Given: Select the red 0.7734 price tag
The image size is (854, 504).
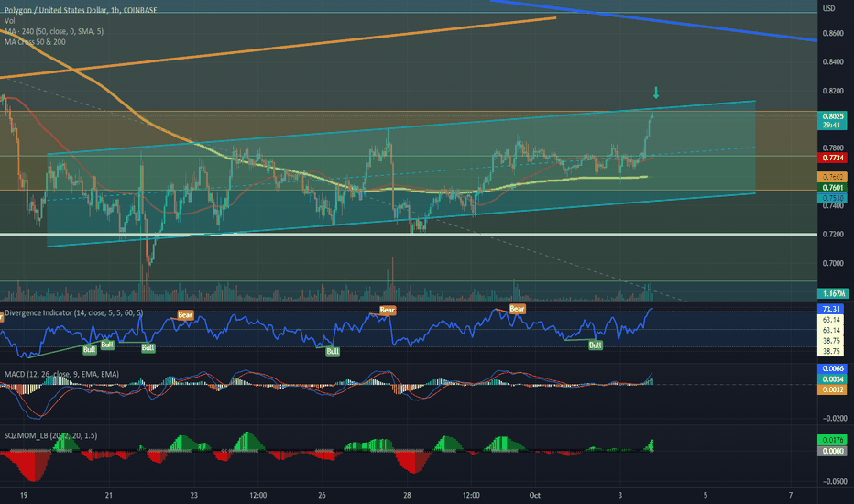Looking at the screenshot, I should pos(832,158).
